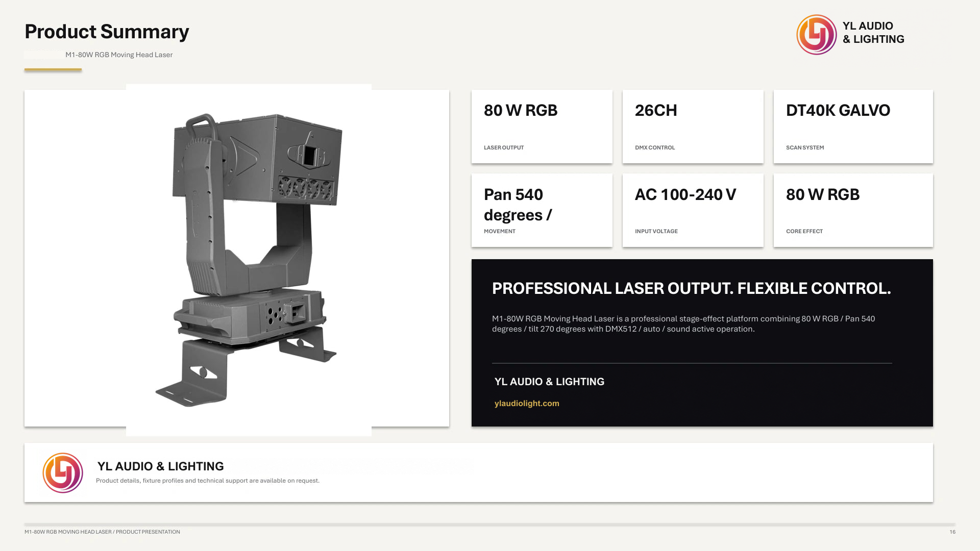Click the Professional Laser Output headline
This screenshot has width=980, height=551.
pyautogui.click(x=692, y=288)
